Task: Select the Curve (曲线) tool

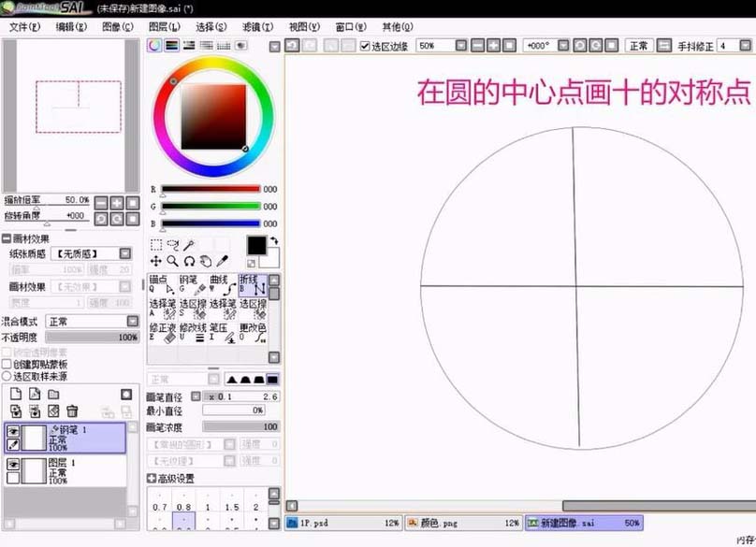Action: point(223,283)
